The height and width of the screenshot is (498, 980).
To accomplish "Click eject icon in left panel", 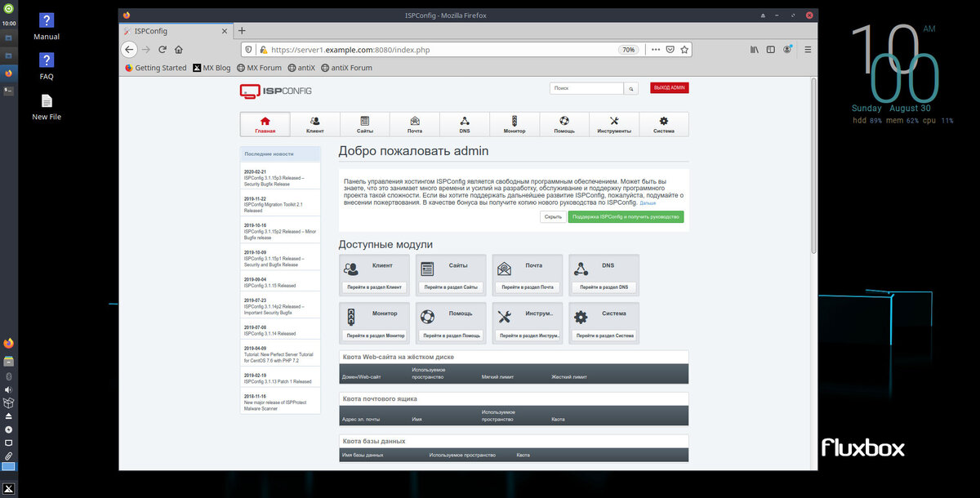I will (x=9, y=416).
